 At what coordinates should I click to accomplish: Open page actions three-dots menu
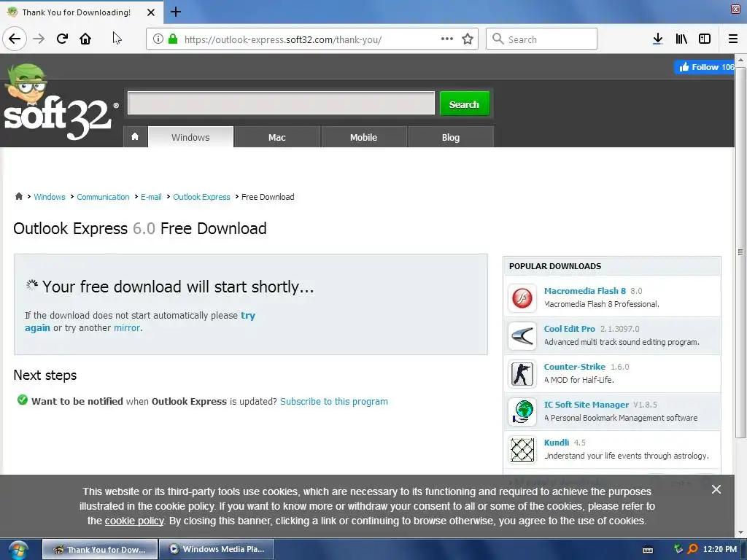coord(447,39)
